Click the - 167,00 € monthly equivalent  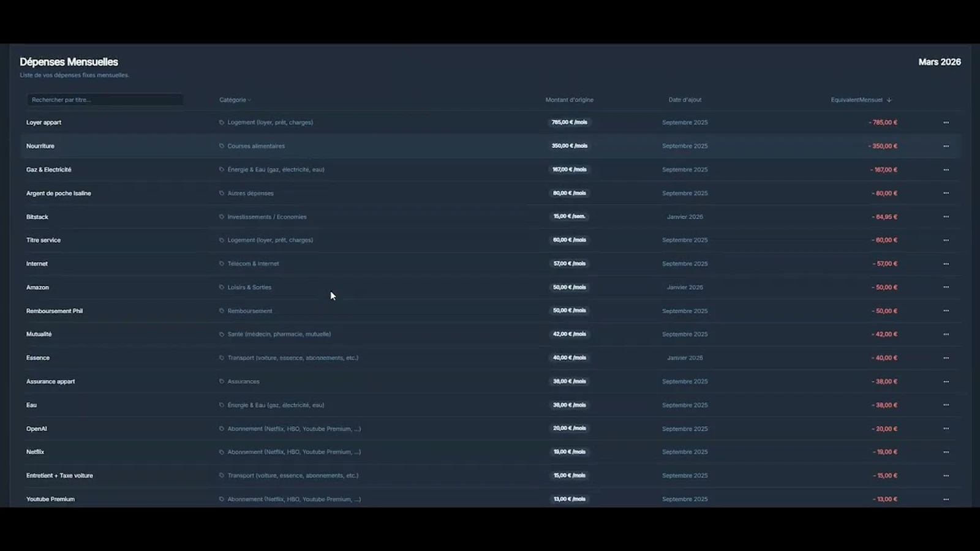coord(883,170)
